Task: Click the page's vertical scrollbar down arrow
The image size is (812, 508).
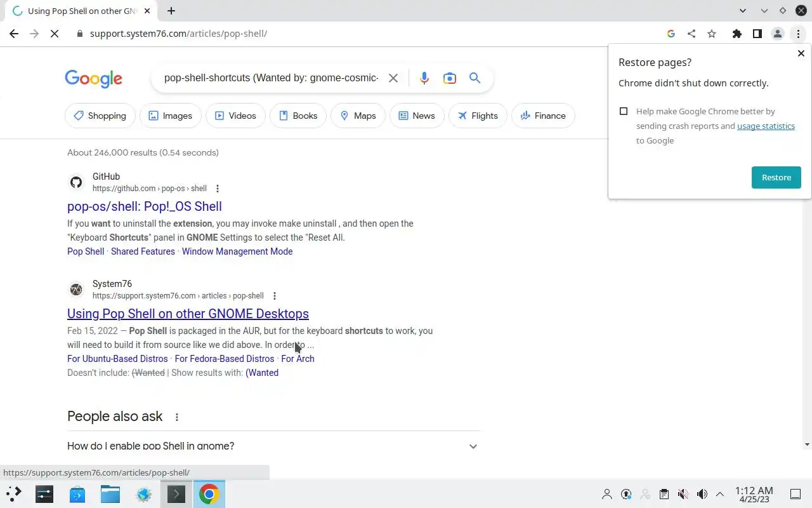Action: (807, 445)
